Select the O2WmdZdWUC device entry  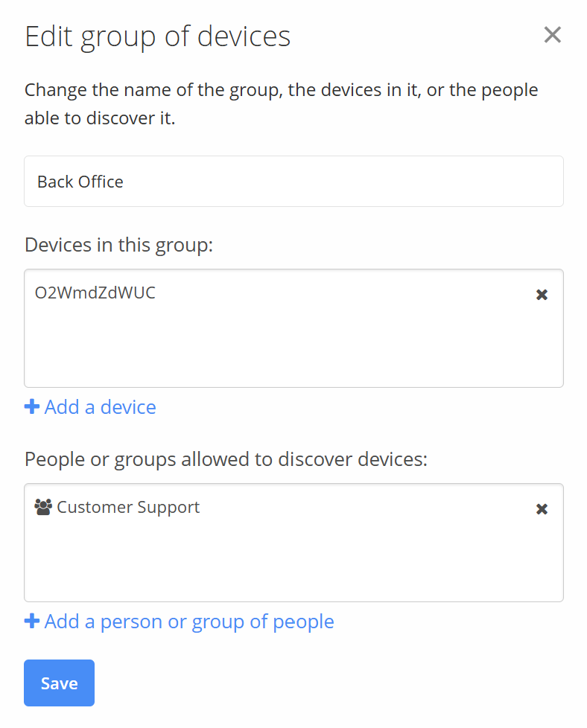(x=95, y=293)
